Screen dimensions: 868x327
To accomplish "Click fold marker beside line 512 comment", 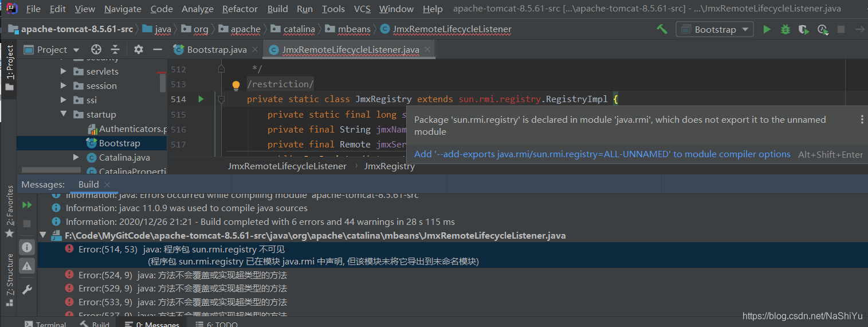I will click(x=221, y=69).
